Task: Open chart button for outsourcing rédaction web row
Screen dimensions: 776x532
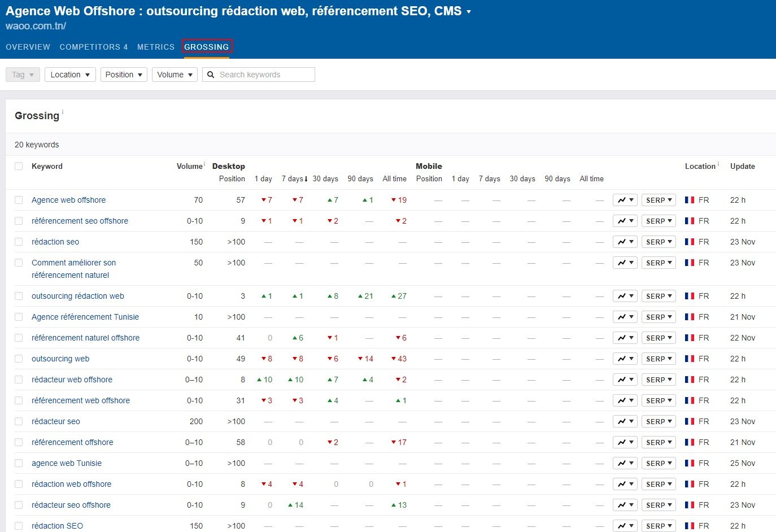Action: tap(625, 296)
